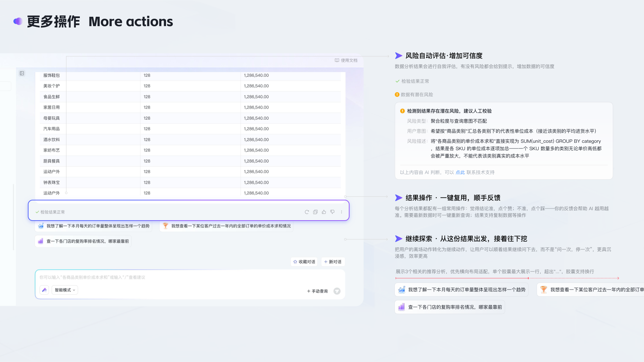The image size is (644, 362).
Task: Click the refresh icon to re-run the query
Action: point(307,212)
